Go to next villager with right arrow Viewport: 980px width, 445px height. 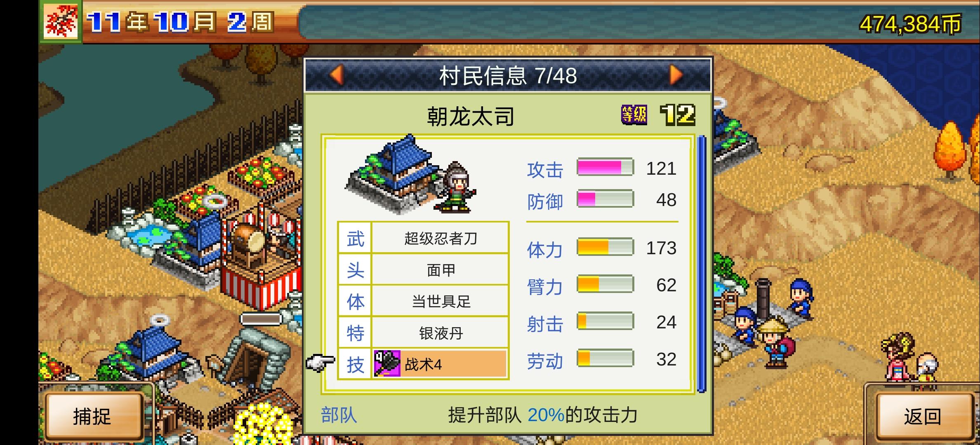click(x=676, y=75)
